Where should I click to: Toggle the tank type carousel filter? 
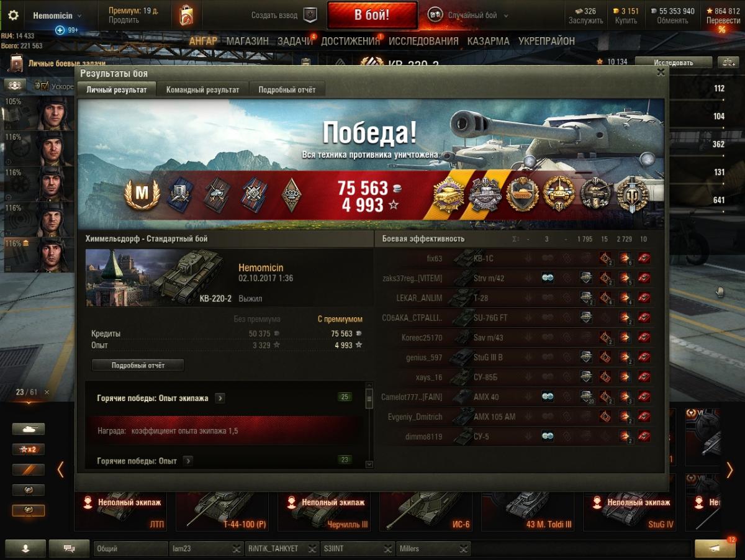[29, 429]
